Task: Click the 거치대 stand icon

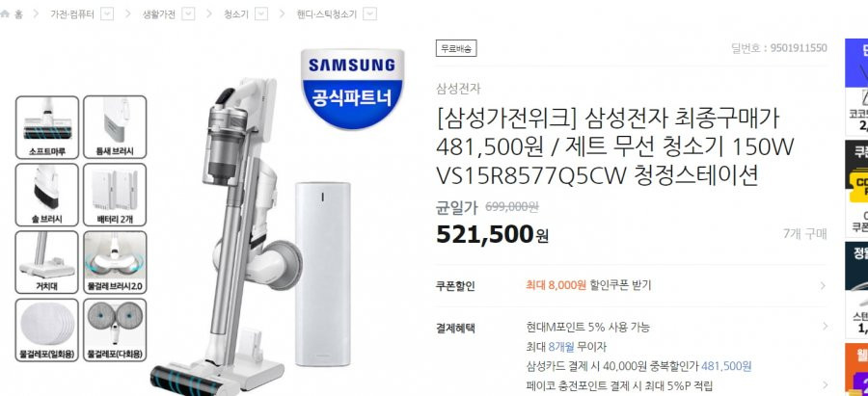Action: (47, 262)
